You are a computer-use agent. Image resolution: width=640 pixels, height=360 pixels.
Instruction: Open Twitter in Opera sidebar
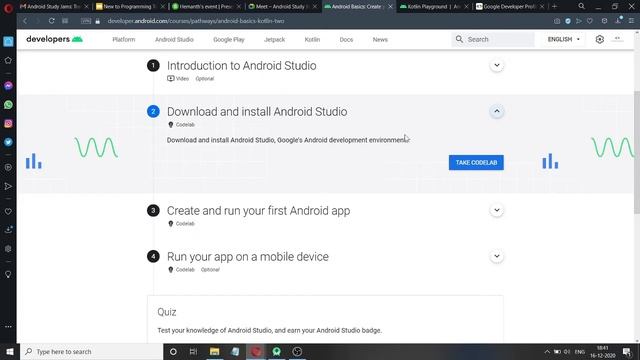pyautogui.click(x=8, y=142)
